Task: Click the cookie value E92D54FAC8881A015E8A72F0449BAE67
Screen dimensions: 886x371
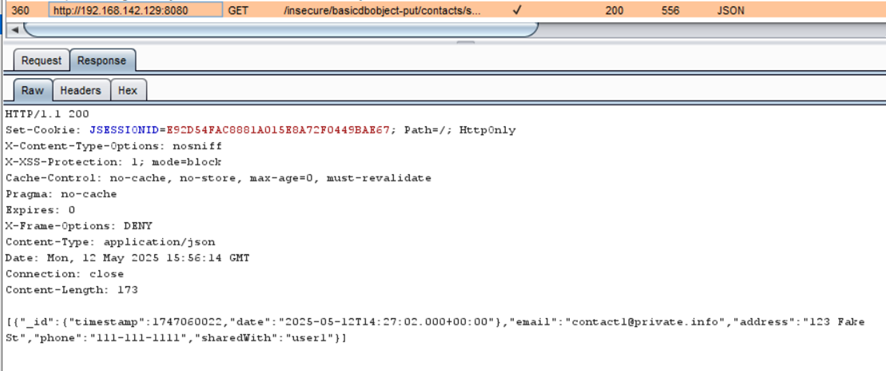Action: (x=278, y=130)
